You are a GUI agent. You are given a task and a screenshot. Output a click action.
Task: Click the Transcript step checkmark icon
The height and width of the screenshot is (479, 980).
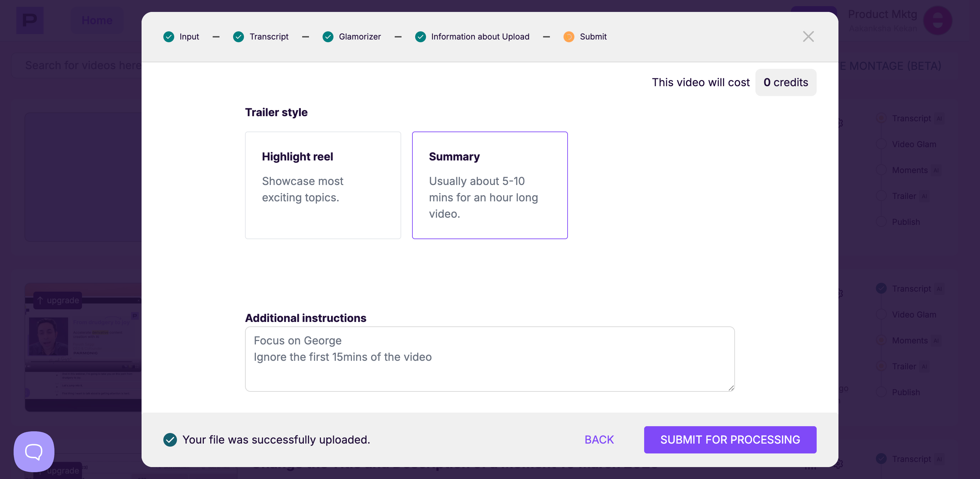point(239,36)
